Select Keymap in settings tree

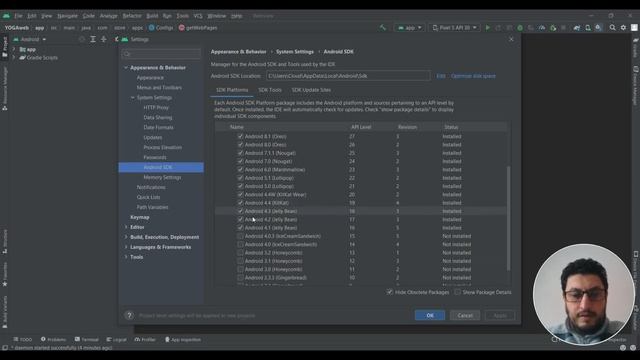click(x=140, y=217)
